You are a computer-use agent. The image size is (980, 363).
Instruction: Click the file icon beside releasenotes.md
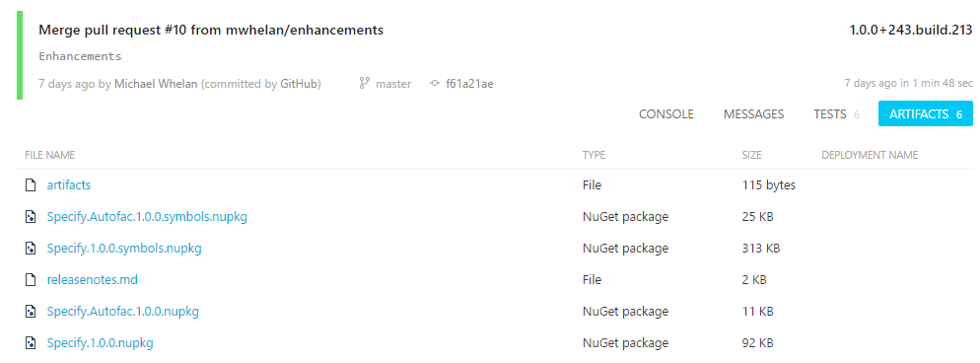[30, 280]
